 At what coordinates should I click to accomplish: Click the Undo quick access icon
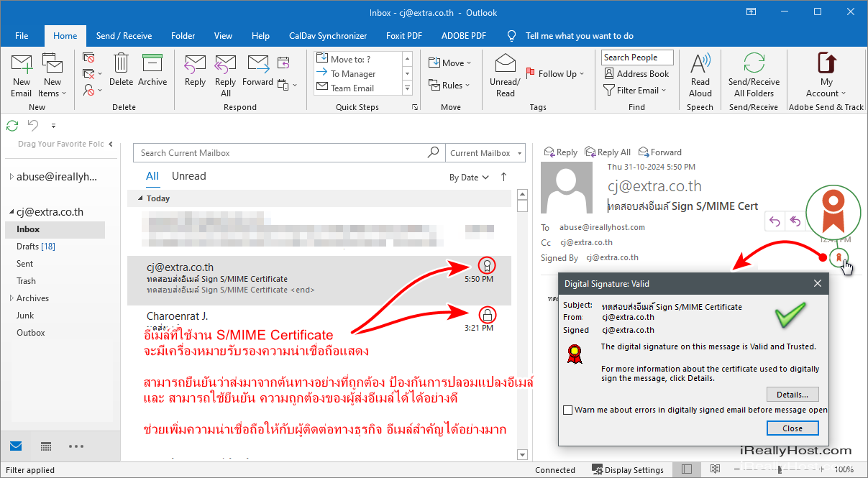click(33, 126)
